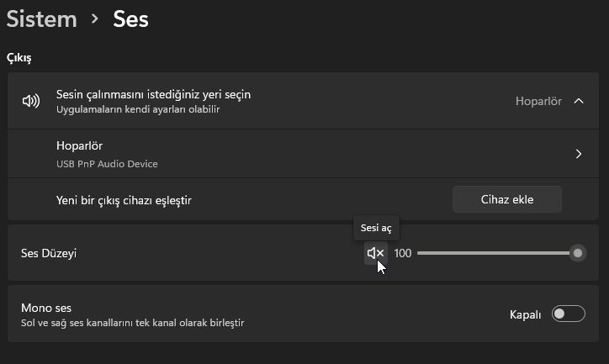Click the Kapalı label next to toggle
The width and height of the screenshot is (609, 364).
click(x=525, y=314)
